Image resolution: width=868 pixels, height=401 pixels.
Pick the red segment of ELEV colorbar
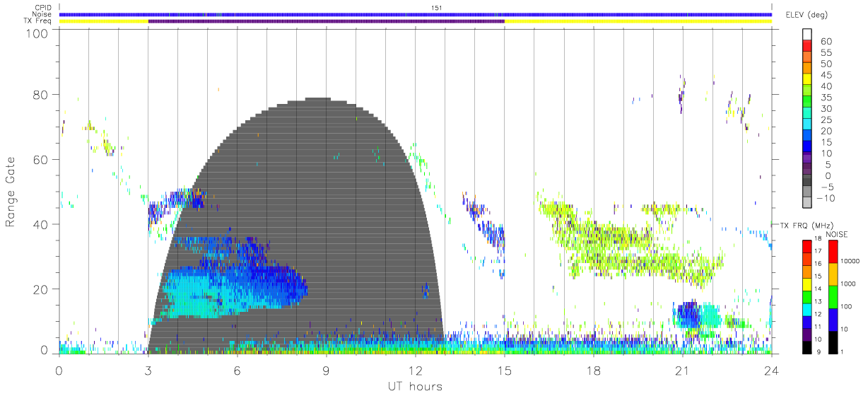807,46
